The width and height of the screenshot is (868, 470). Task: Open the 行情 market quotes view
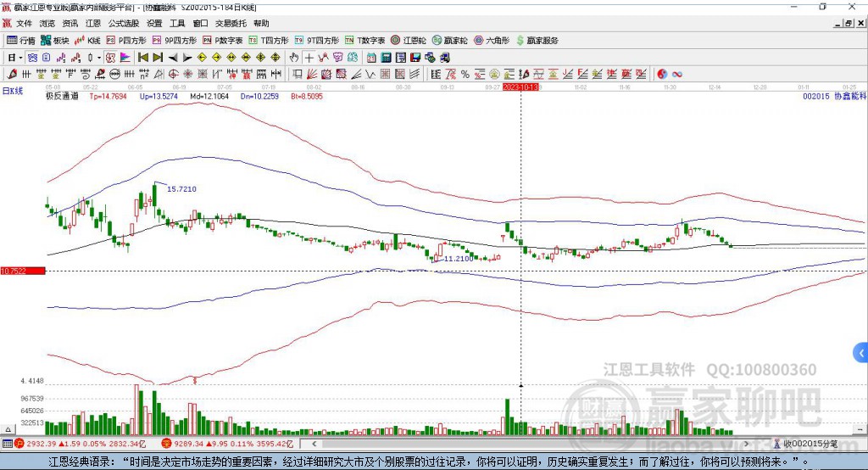(20, 41)
